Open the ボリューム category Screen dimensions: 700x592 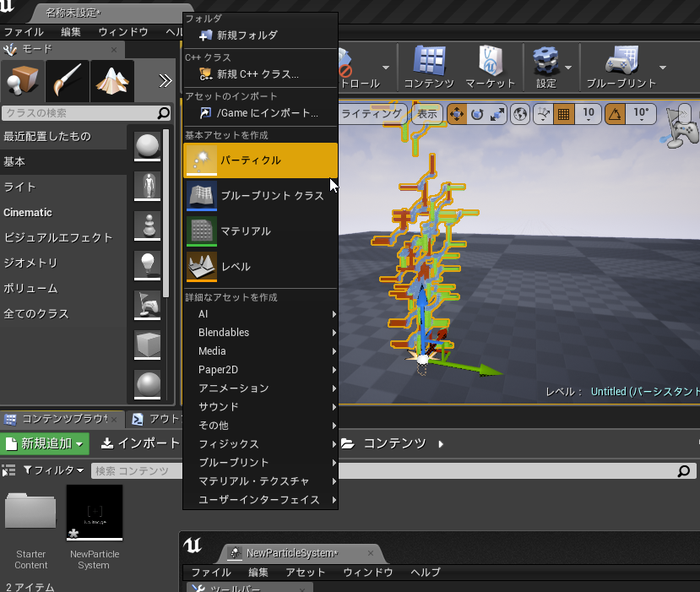[63, 289]
